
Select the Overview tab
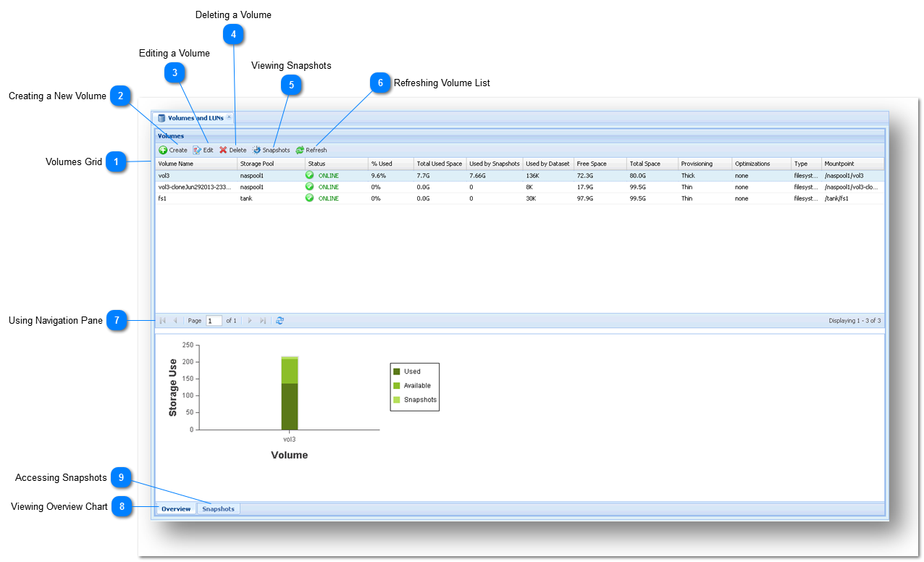pos(175,508)
